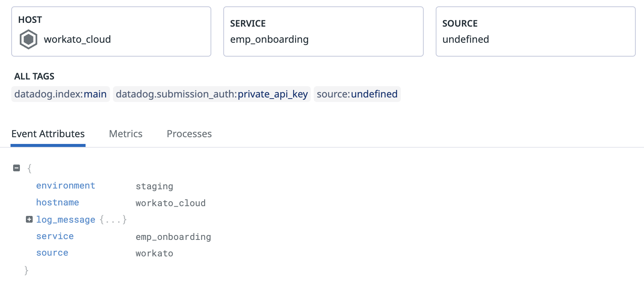The height and width of the screenshot is (286, 644).
Task: Click the workato source attribute value
Action: tap(154, 253)
